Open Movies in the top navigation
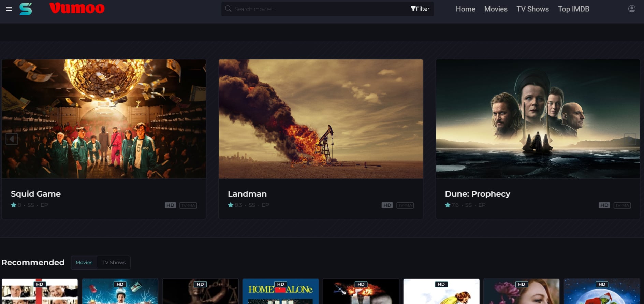The image size is (644, 304). pyautogui.click(x=496, y=9)
